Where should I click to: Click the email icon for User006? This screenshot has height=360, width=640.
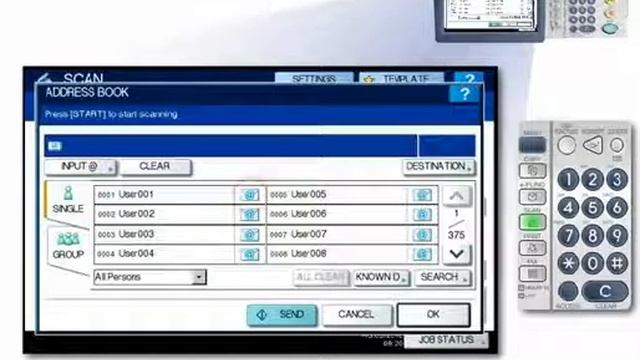(x=422, y=214)
